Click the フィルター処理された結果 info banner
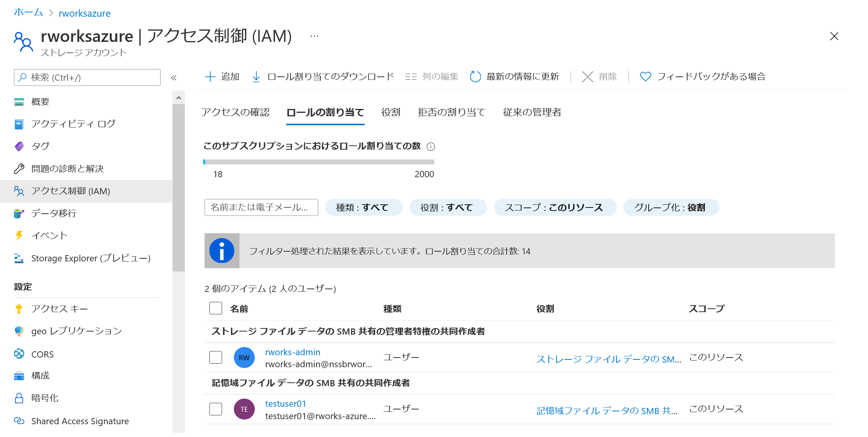 [520, 251]
